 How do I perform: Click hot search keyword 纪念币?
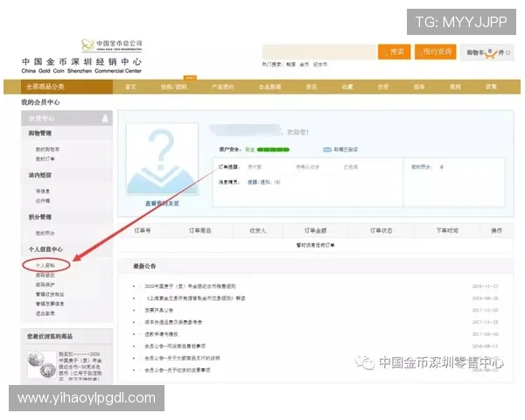coord(320,64)
